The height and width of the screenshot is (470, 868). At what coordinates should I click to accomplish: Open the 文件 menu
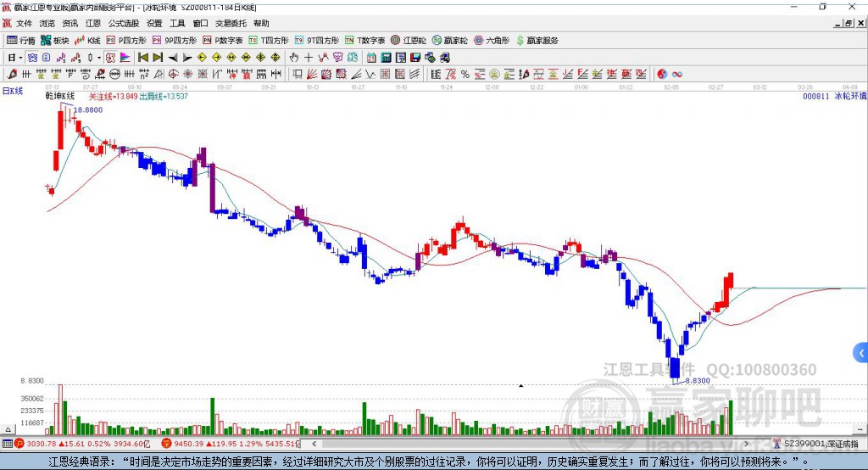click(24, 23)
